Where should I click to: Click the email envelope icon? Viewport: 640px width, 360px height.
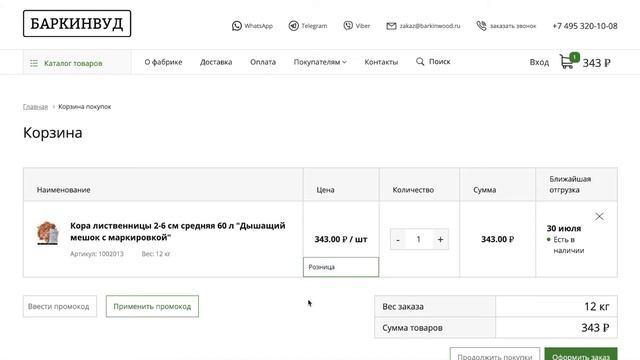pyautogui.click(x=391, y=26)
